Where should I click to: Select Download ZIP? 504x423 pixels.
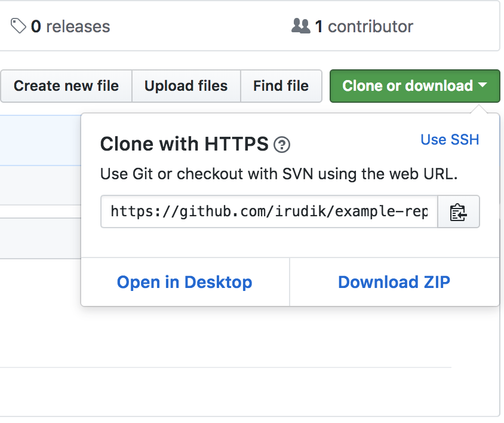(394, 282)
